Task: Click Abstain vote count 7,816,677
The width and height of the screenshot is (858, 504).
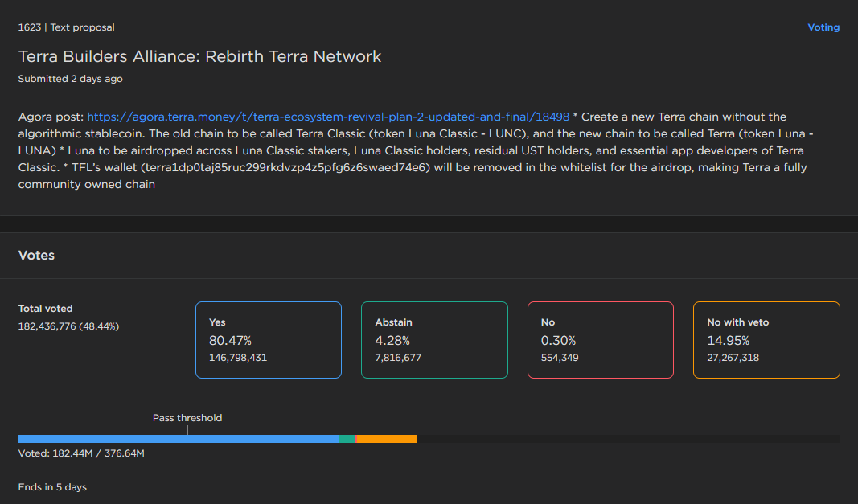Action: pos(398,358)
